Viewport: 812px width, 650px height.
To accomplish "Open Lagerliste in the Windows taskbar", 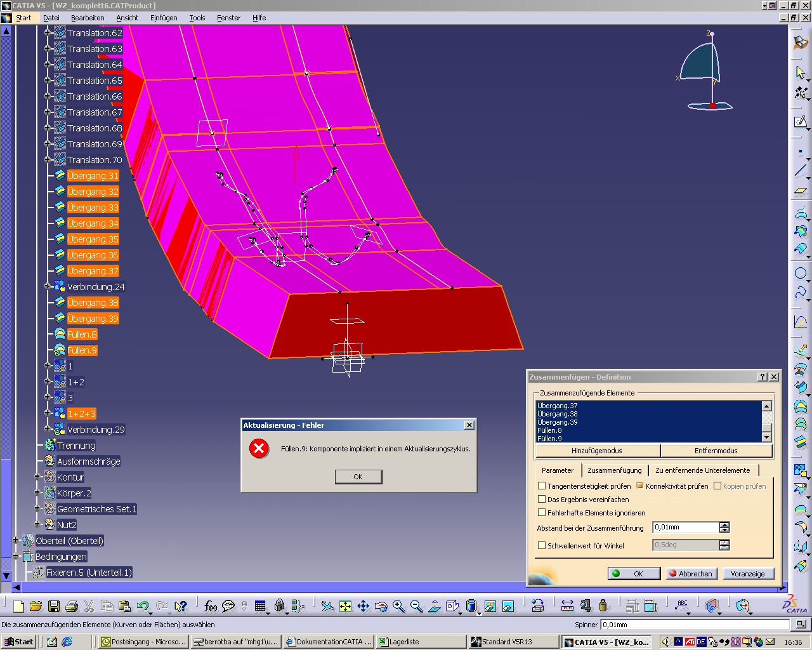I will point(421,642).
